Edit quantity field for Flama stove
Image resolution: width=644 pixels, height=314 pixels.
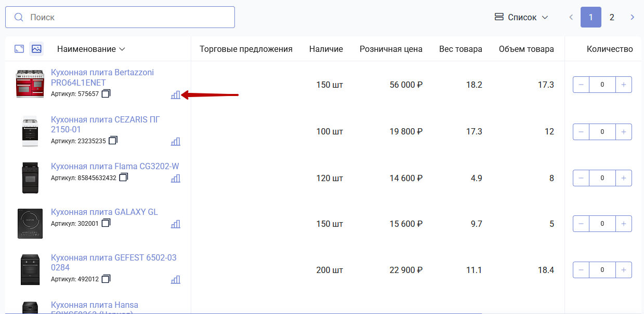pos(602,178)
